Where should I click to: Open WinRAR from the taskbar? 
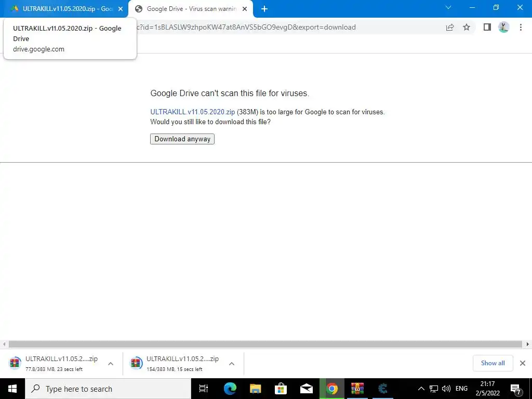(357, 389)
